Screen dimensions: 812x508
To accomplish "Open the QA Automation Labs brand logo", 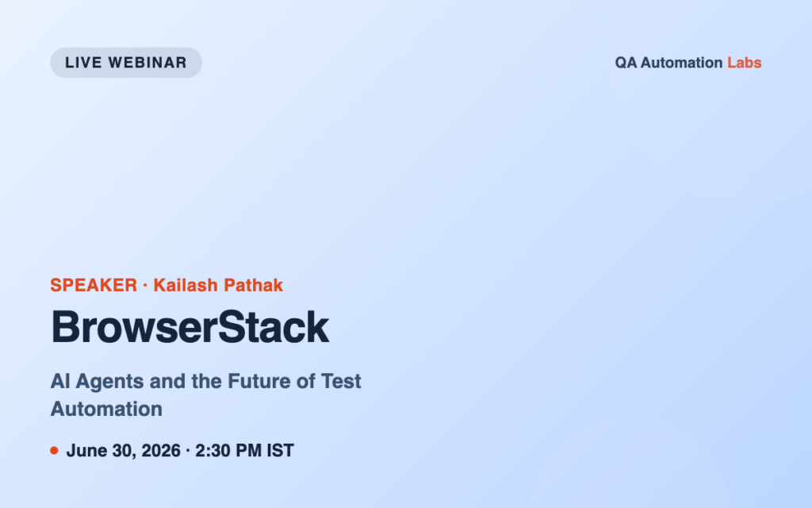I will [x=688, y=63].
